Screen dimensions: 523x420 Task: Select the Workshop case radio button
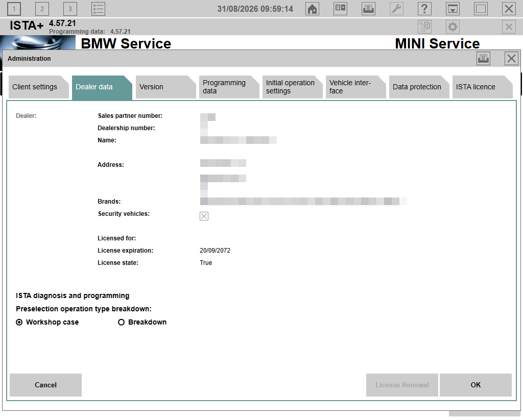pyautogui.click(x=19, y=323)
